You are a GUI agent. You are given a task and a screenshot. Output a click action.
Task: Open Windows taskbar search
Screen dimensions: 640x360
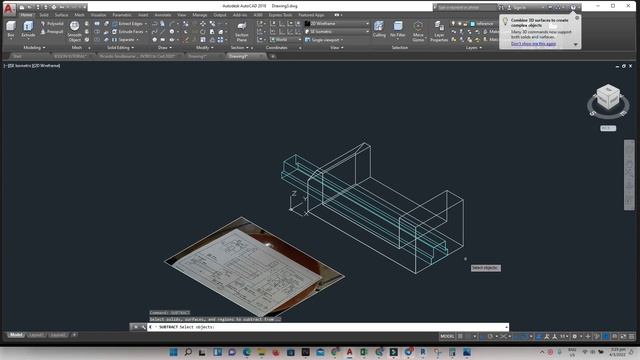coord(188,352)
